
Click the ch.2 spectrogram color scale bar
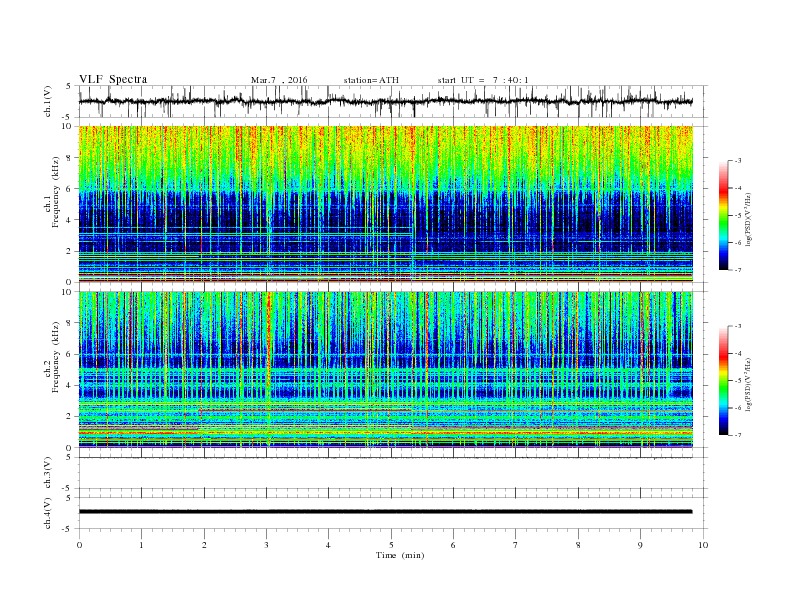(x=723, y=380)
